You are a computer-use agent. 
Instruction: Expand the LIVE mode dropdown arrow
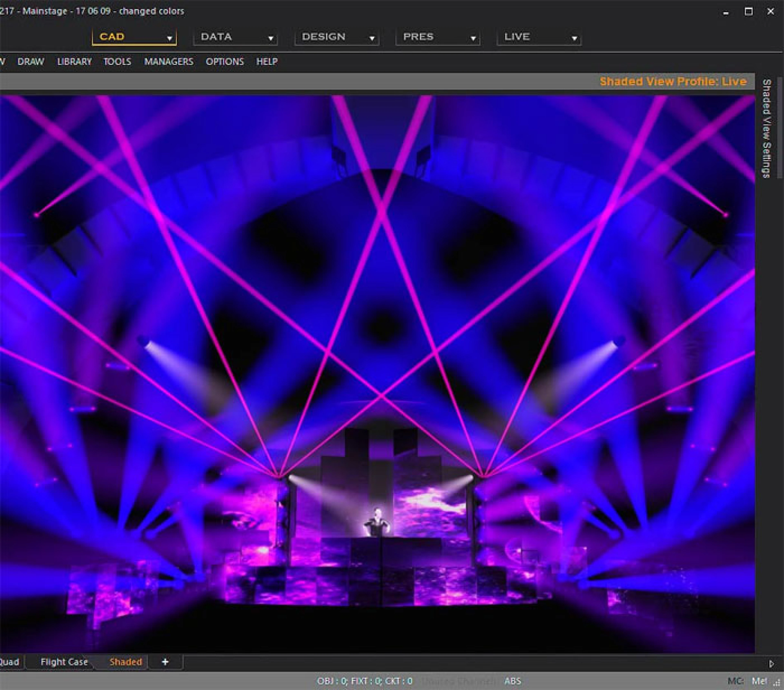[x=574, y=38]
